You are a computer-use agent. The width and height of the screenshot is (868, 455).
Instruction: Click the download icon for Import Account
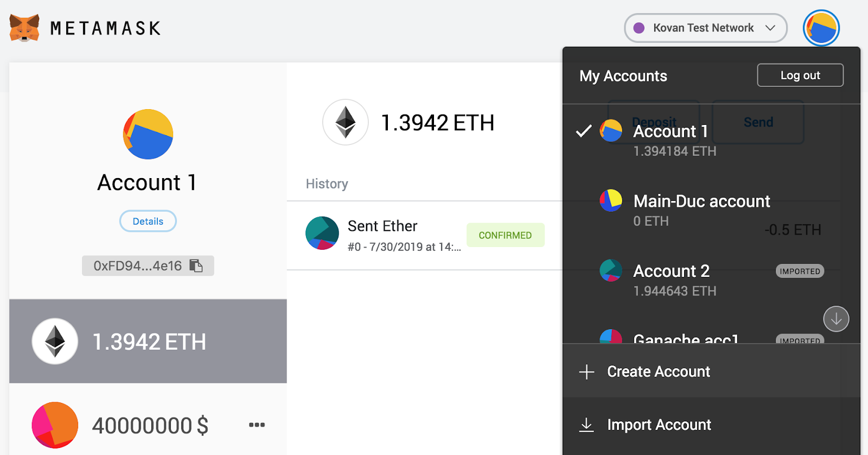[x=586, y=425]
